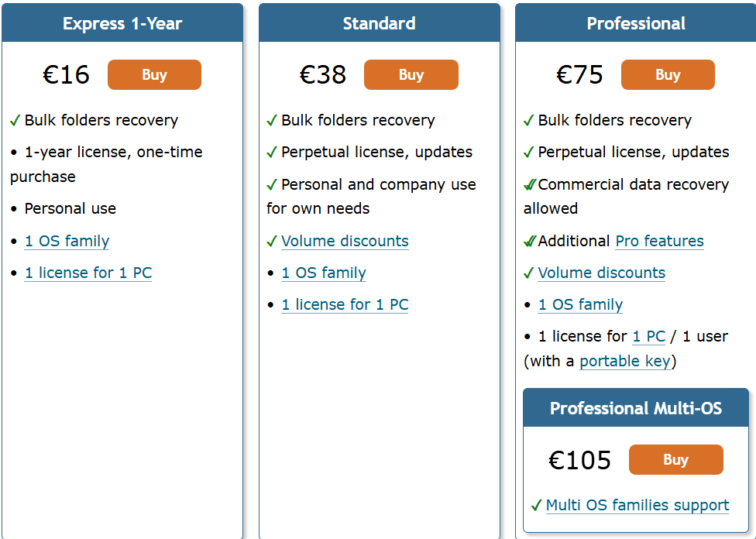Buy the Express 1-Year plan
The height and width of the screenshot is (539, 756).
tap(154, 75)
